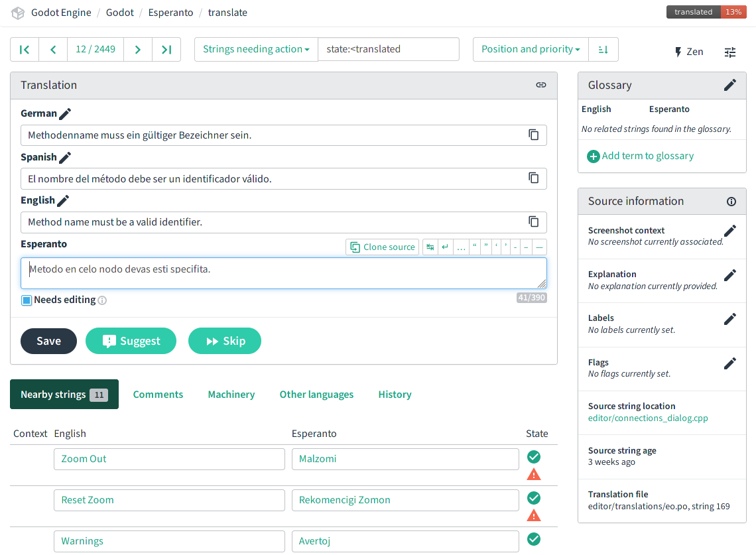Expand the em dash character options
Image resolution: width=756 pixels, height=555 pixels.
point(538,246)
